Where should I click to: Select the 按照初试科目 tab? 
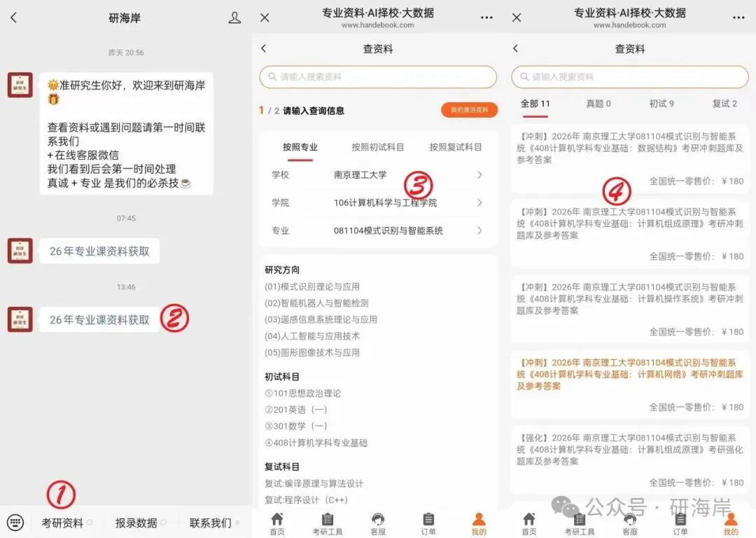[377, 147]
